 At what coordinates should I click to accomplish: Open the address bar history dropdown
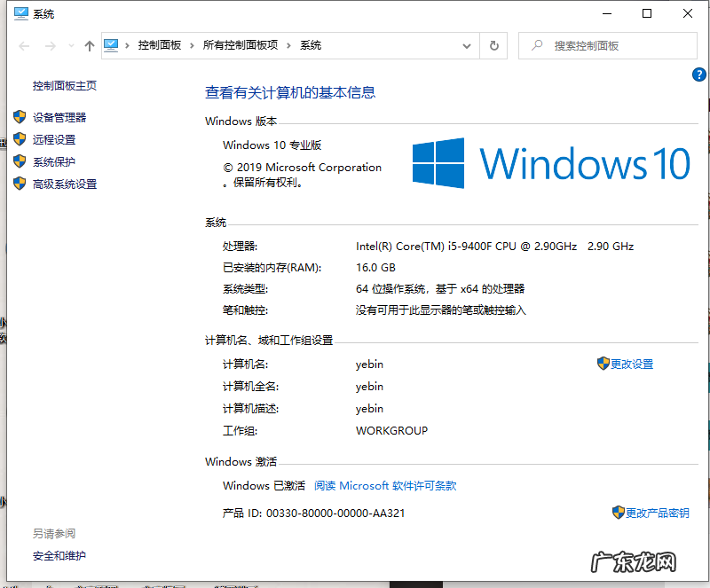[x=465, y=45]
